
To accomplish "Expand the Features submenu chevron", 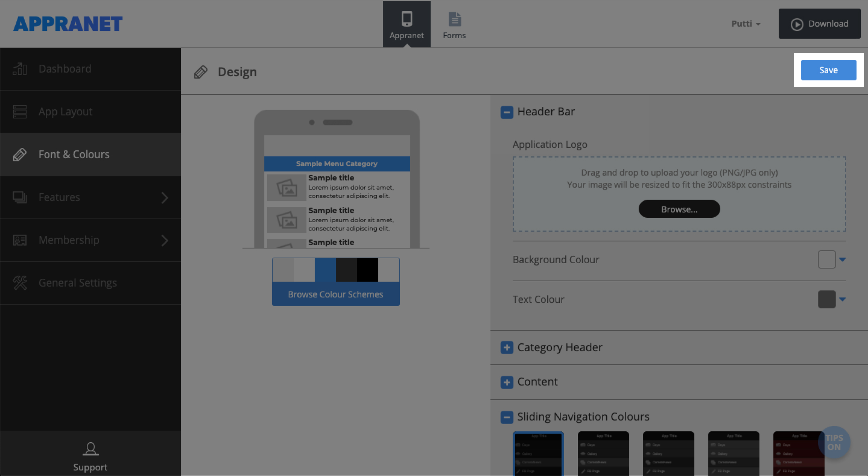I will (x=164, y=198).
